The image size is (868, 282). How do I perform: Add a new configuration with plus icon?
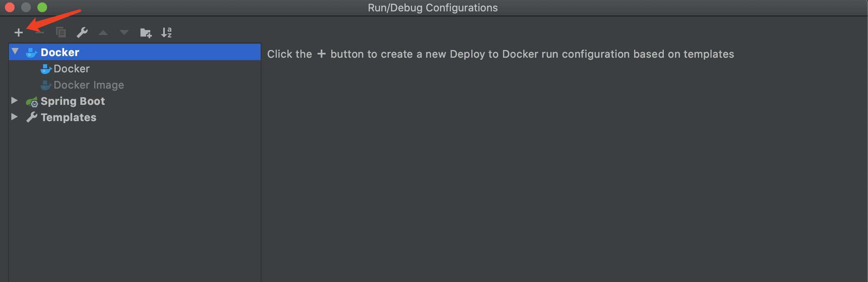click(x=19, y=33)
